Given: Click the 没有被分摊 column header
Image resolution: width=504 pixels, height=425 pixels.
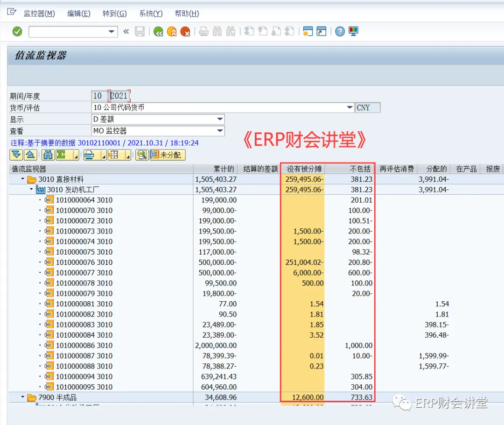Looking at the screenshot, I should click(303, 169).
